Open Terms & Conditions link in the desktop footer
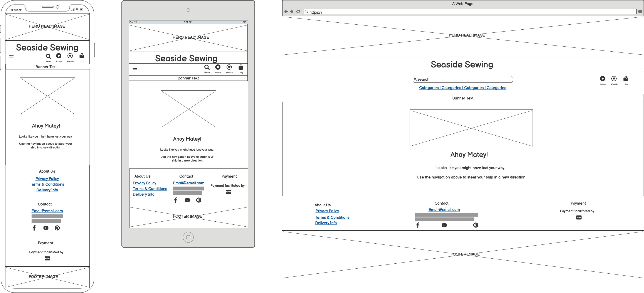Image resolution: width=644 pixels, height=293 pixels. tap(332, 217)
